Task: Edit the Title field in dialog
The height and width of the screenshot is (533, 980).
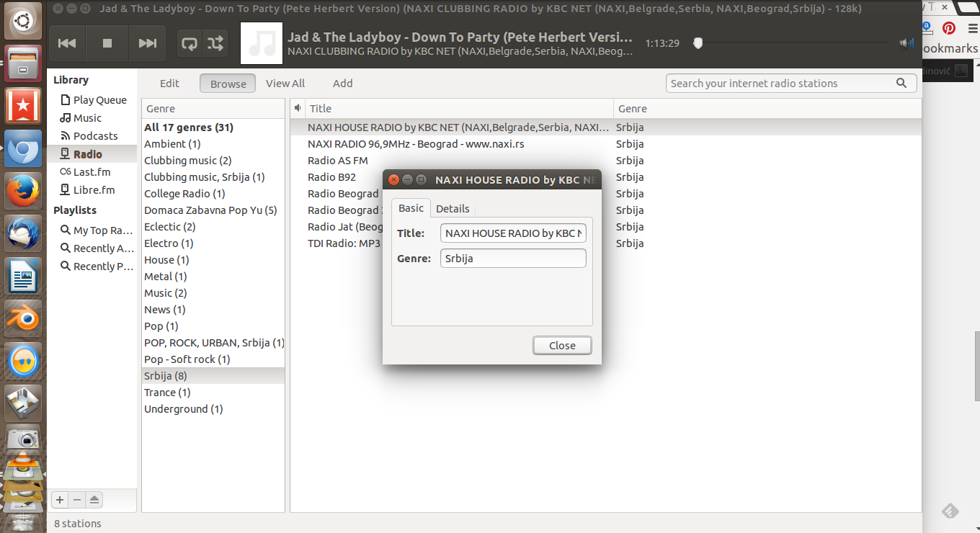Action: coord(513,233)
